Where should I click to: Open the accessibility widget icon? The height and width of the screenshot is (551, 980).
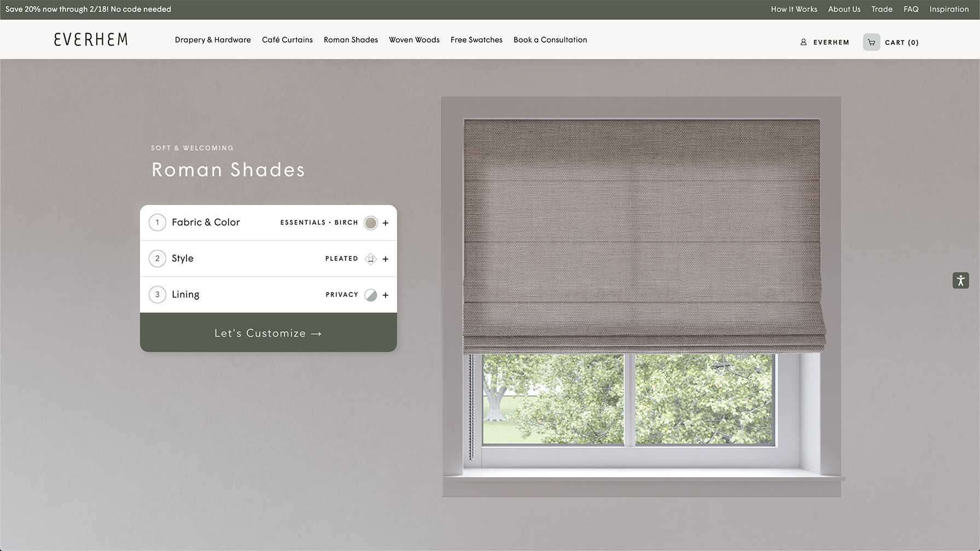[x=960, y=280]
